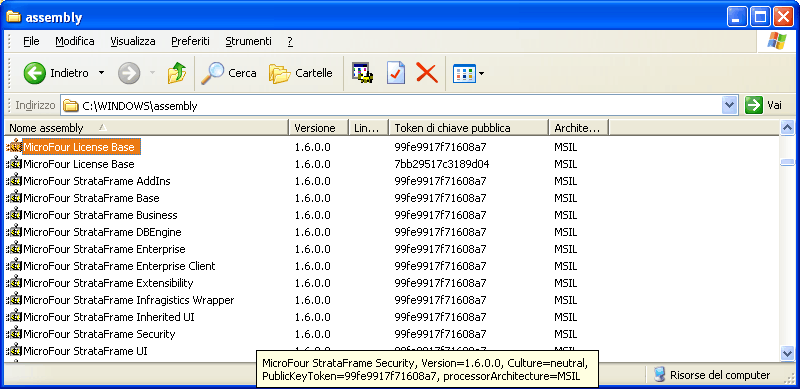
Task: Open the ? help menu
Action: coord(290,41)
